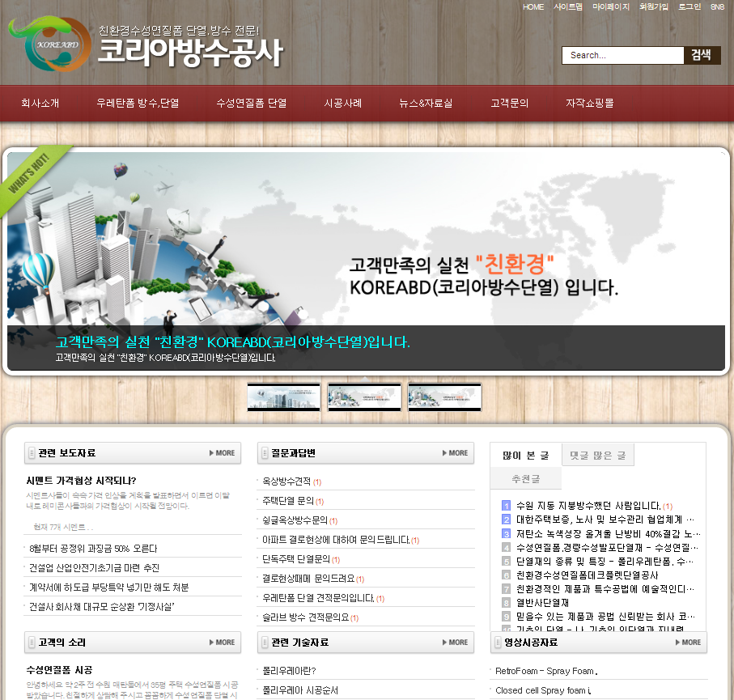Viewport: 734px width, 700px height.
Task: Open ranked post 저탄소 녹색성장 올겨울 난방비 40%절감
Action: pos(608,534)
